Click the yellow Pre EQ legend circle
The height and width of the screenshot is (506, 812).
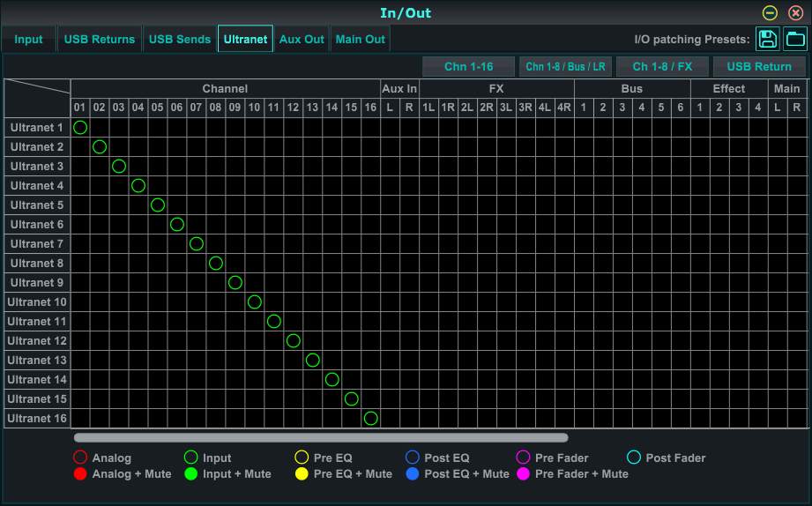(x=302, y=458)
